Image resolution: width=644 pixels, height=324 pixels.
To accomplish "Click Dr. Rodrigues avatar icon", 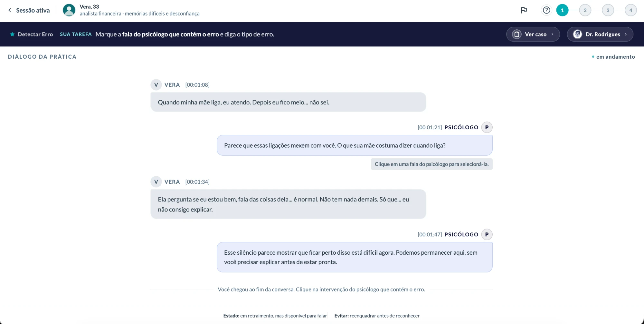I will click(578, 34).
